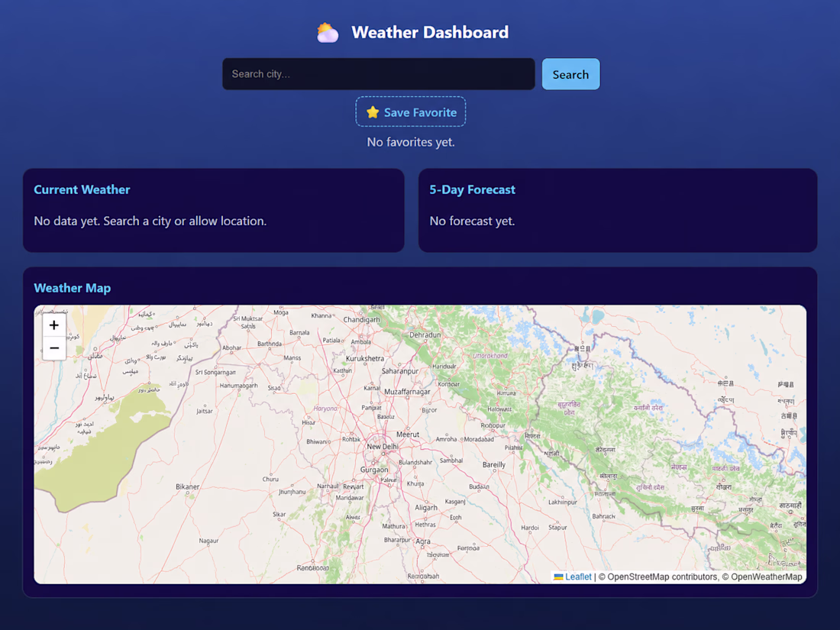
Task: Click Kurukshetra label on the map
Action: 365,358
